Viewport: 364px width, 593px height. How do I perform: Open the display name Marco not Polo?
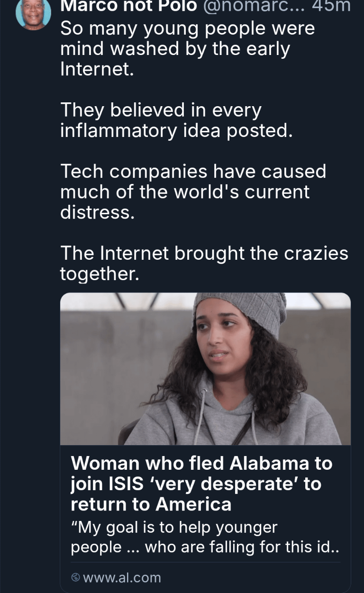129,6
